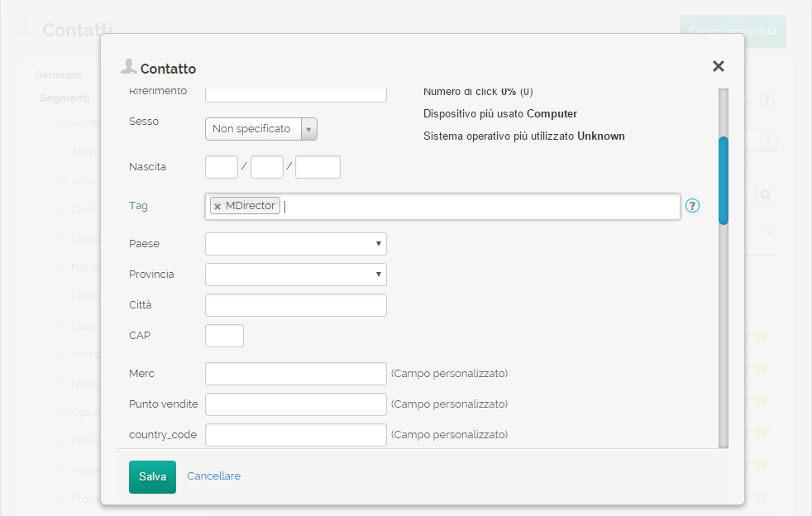Focus the Nascita year field

click(318, 167)
